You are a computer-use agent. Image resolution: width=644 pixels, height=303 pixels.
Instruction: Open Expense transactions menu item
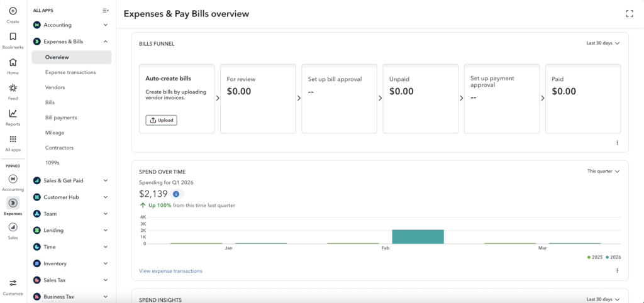pyautogui.click(x=70, y=72)
